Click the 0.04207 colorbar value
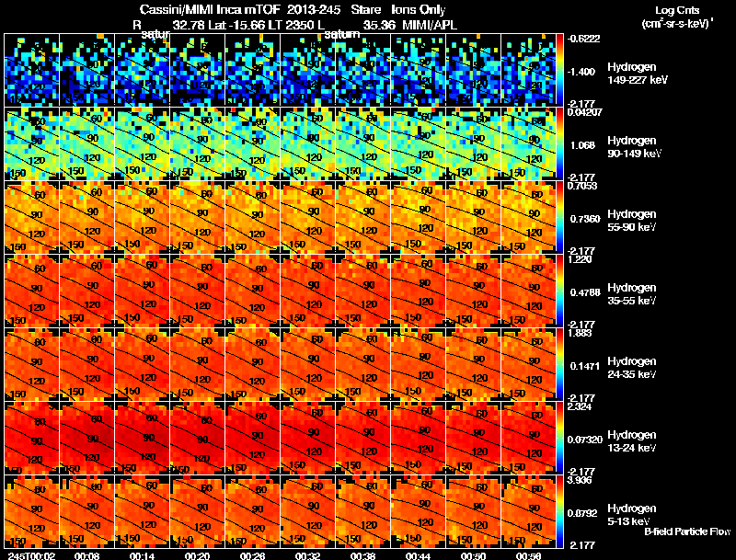The width and height of the screenshot is (736, 560). (x=585, y=112)
